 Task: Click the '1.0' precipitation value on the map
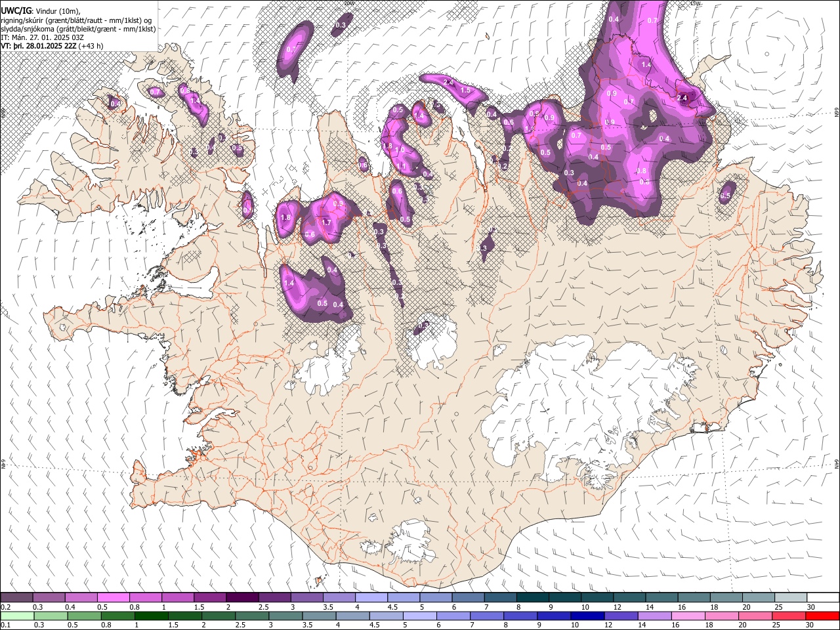pyautogui.click(x=400, y=150)
